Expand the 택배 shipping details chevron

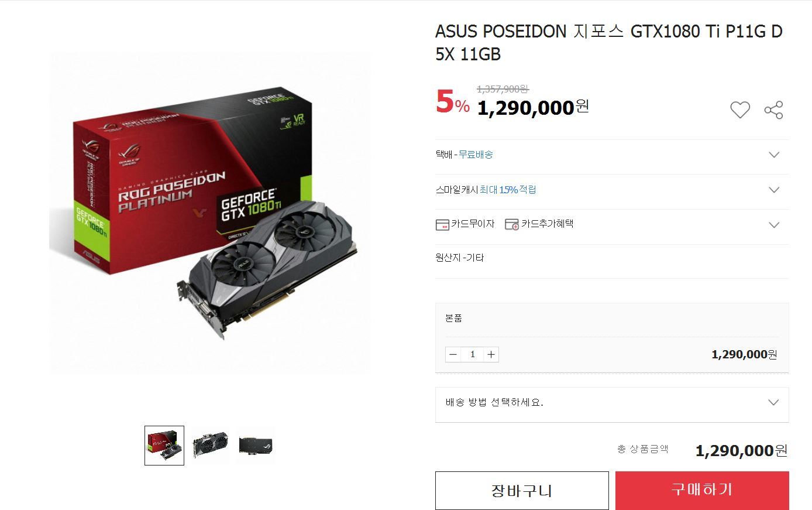[773, 155]
